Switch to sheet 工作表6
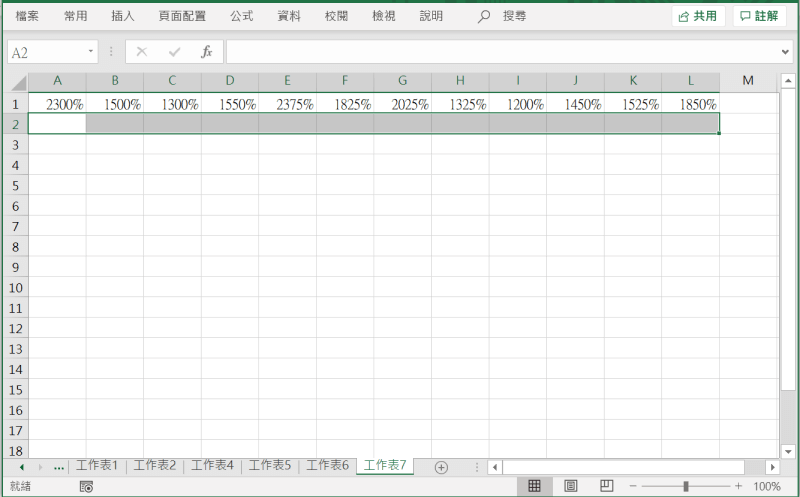Image resolution: width=800 pixels, height=497 pixels. (x=328, y=465)
